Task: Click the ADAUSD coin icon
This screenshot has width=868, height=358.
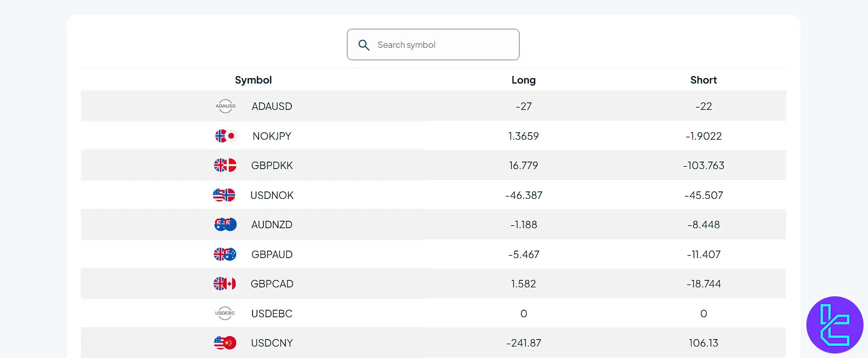Action: click(225, 106)
